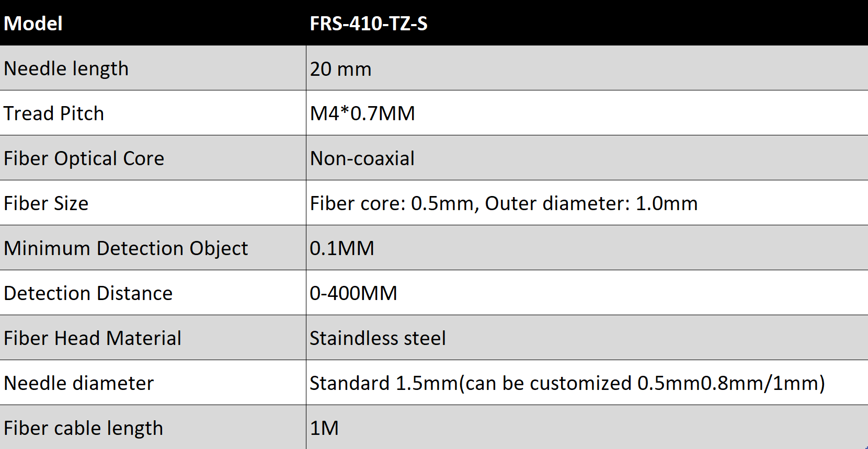This screenshot has width=868, height=449.
Task: Select the Staindless steel value cell
Action: coord(587,338)
